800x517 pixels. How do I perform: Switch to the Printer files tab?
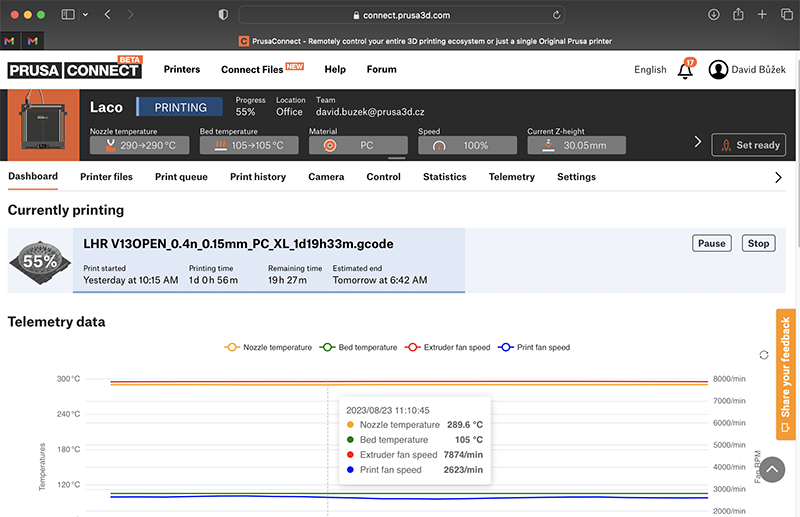coord(106,177)
